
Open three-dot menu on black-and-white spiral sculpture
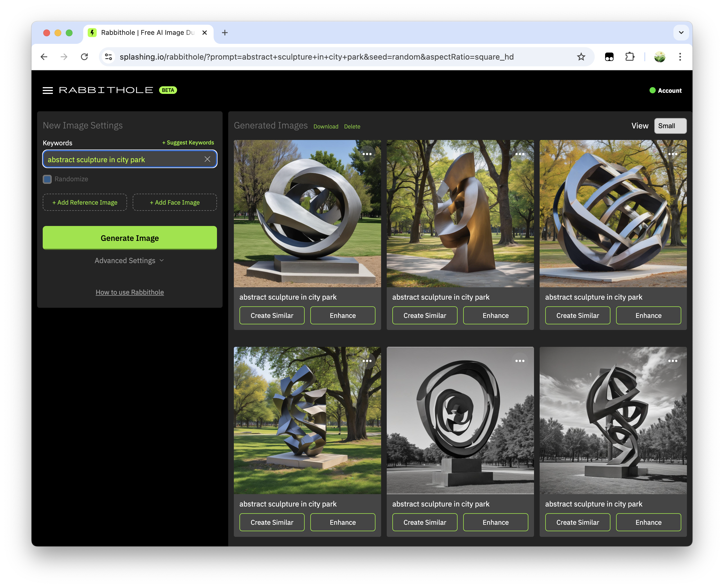coord(519,361)
